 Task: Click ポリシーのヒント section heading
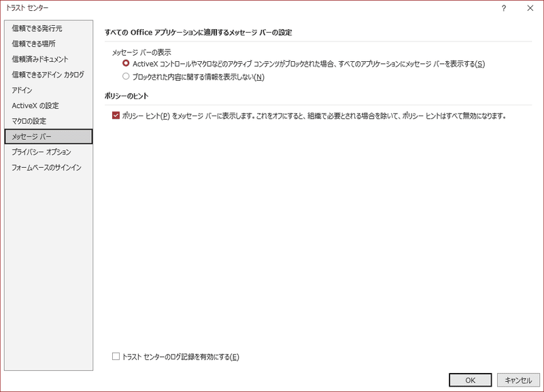point(126,96)
